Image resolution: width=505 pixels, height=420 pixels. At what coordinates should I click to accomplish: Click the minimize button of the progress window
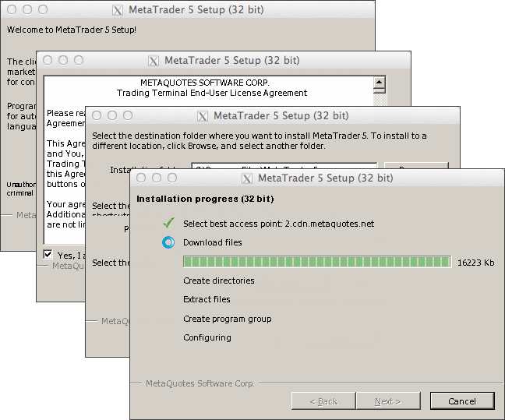click(x=157, y=178)
